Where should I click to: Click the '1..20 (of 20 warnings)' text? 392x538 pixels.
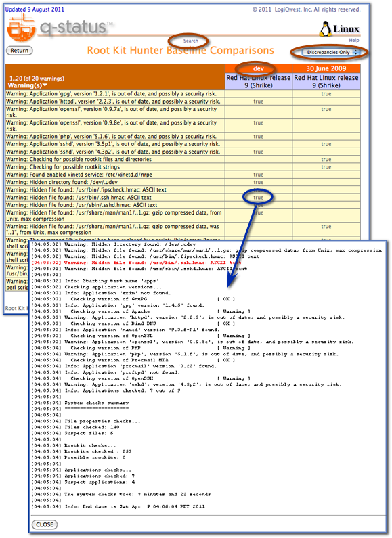point(37,79)
